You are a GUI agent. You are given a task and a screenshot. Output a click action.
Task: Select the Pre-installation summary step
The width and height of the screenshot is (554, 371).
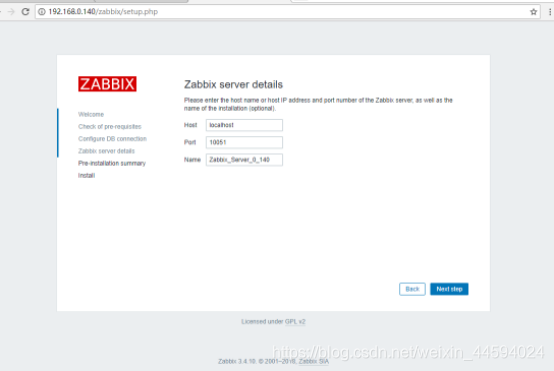112,163
